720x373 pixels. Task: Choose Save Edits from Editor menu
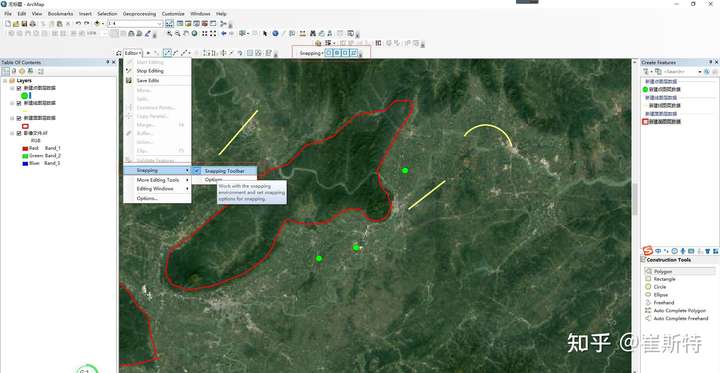point(157,80)
